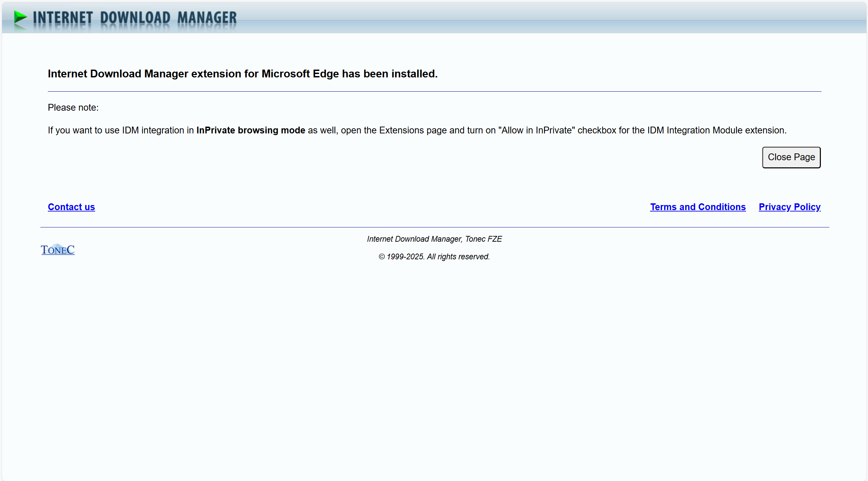Click the bold 'InPrivate browsing mode' text
Screen dimensions: 868x481
pos(251,130)
